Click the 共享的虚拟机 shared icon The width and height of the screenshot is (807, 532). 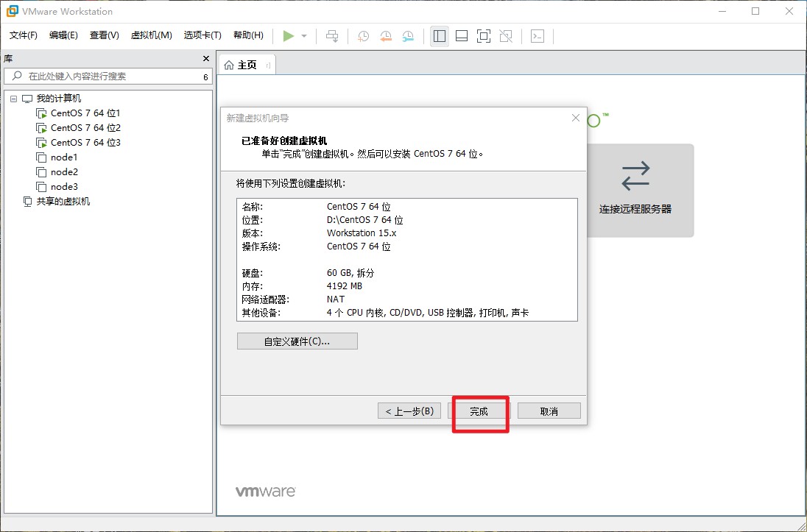click(28, 202)
